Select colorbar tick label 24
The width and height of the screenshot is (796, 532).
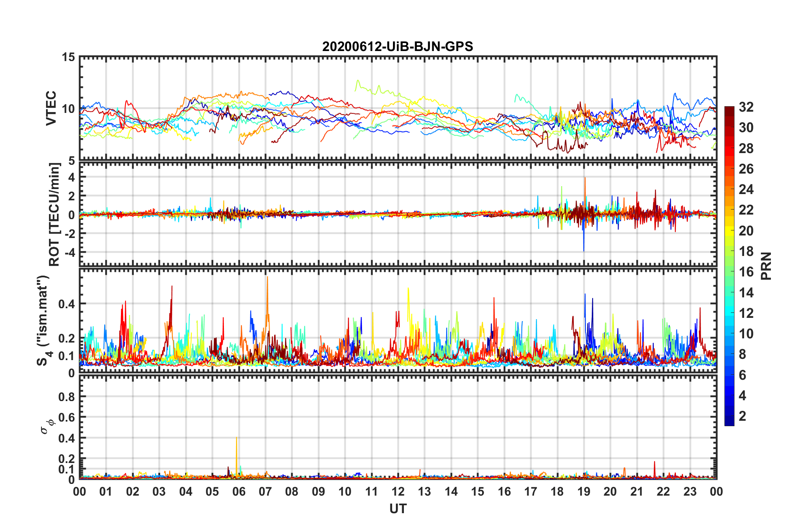[746, 189]
